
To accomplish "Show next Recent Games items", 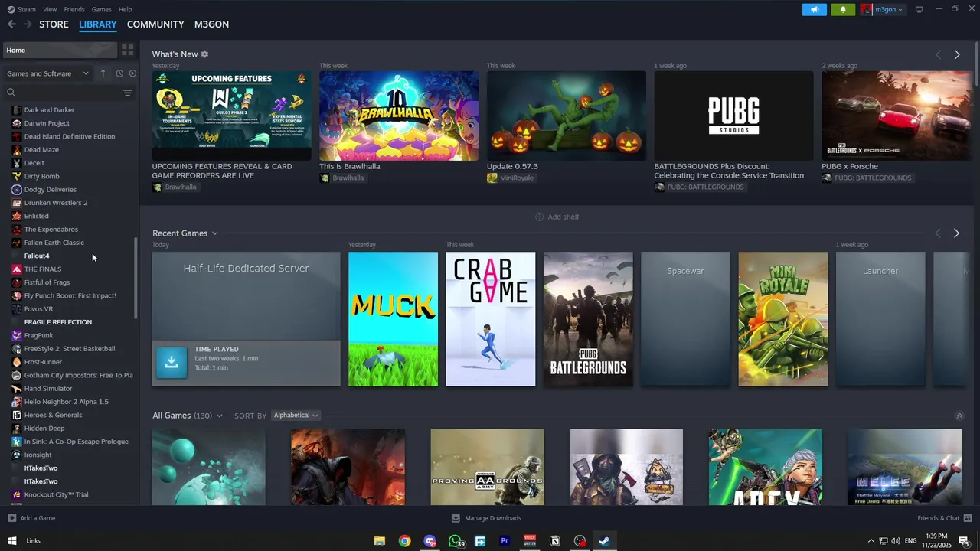I will click(x=956, y=233).
